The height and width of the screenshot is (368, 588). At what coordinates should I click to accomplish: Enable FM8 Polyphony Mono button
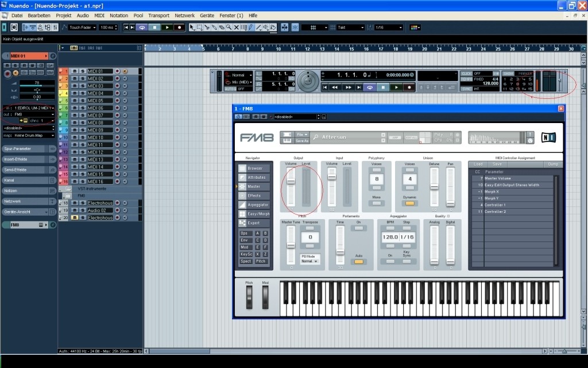click(377, 203)
